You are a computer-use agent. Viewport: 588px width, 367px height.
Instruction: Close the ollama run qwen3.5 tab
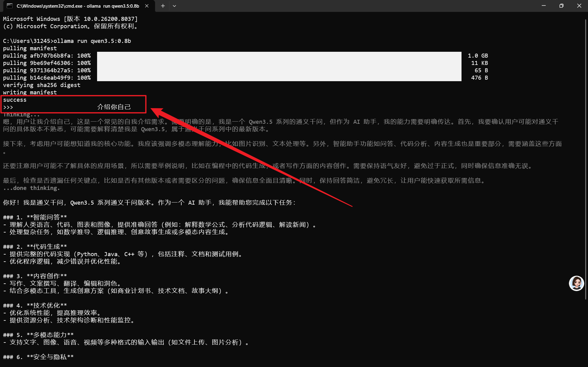147,6
